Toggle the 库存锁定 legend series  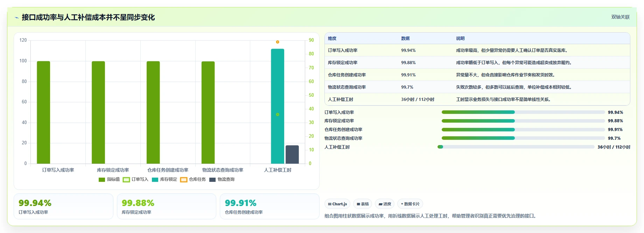click(164, 179)
